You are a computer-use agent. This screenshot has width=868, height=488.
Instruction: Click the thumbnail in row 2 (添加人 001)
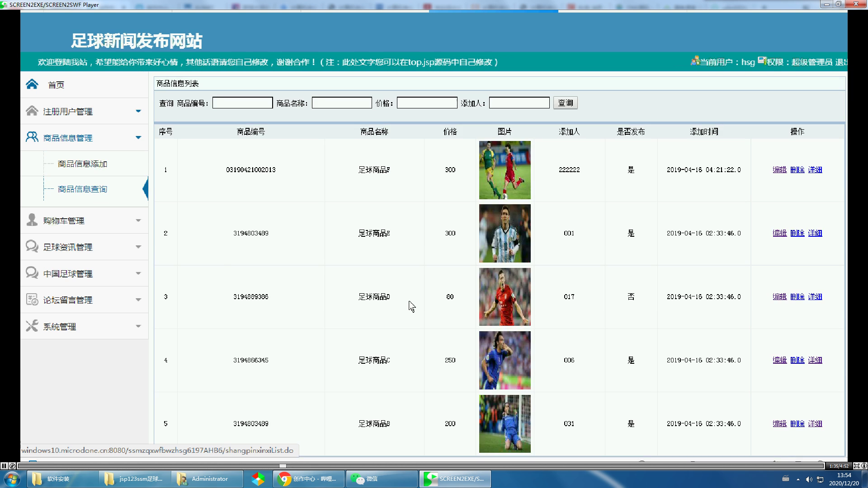pyautogui.click(x=505, y=233)
